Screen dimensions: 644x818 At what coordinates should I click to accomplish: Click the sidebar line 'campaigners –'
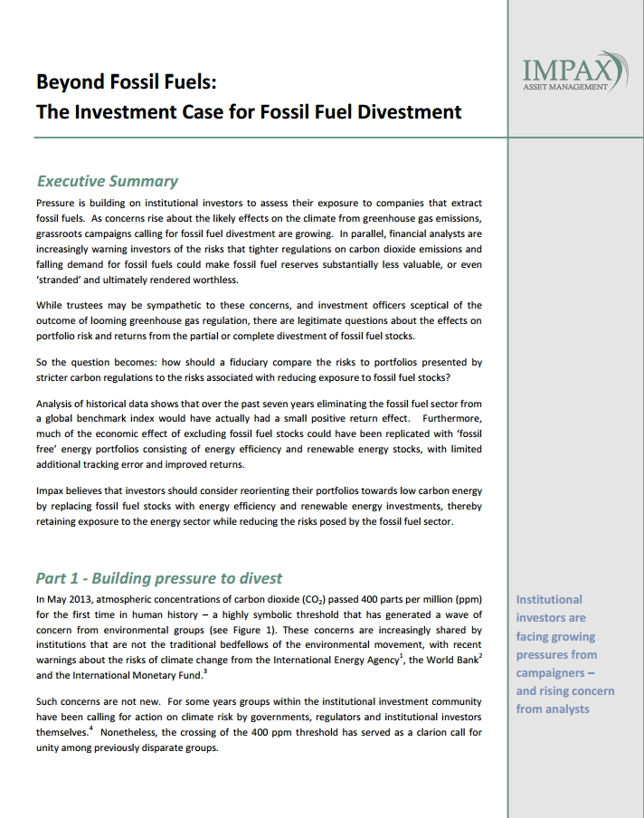(555, 673)
